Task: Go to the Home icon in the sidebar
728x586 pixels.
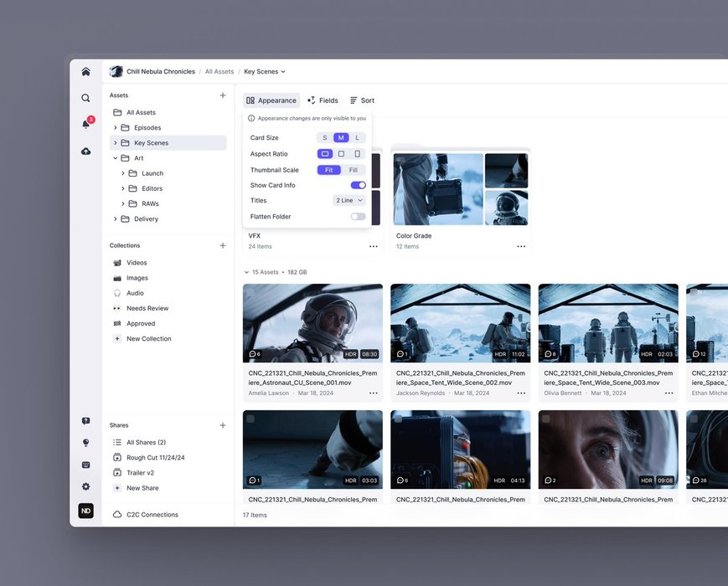Action: point(86,71)
